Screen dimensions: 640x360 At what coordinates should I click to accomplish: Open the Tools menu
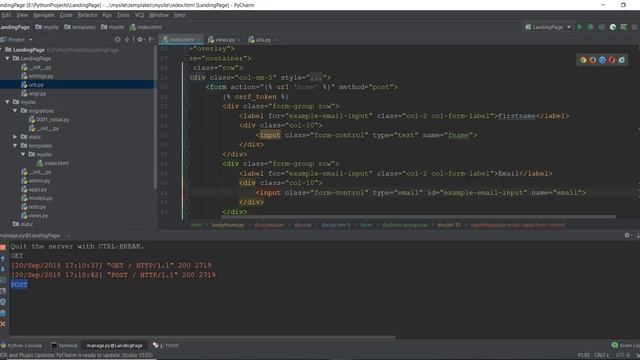pyautogui.click(x=123, y=15)
